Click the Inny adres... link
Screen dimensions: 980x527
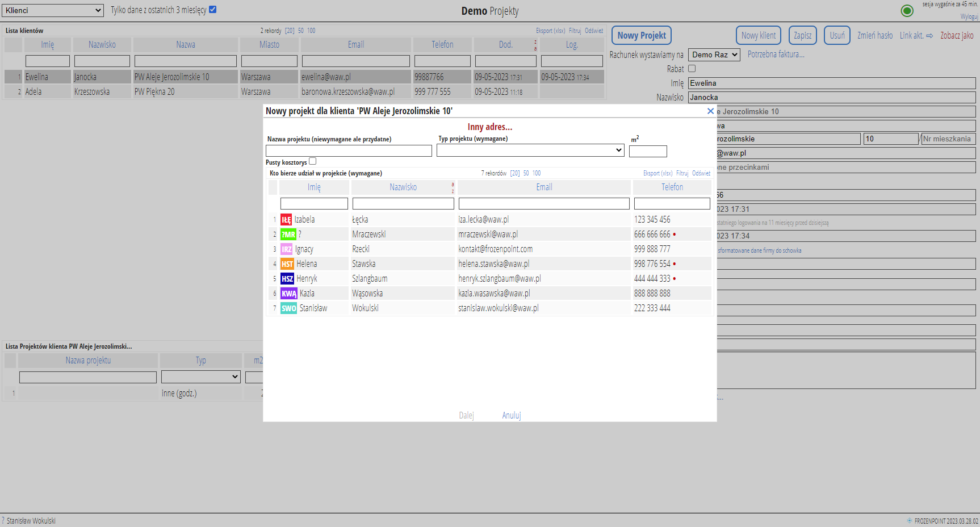[x=489, y=127]
